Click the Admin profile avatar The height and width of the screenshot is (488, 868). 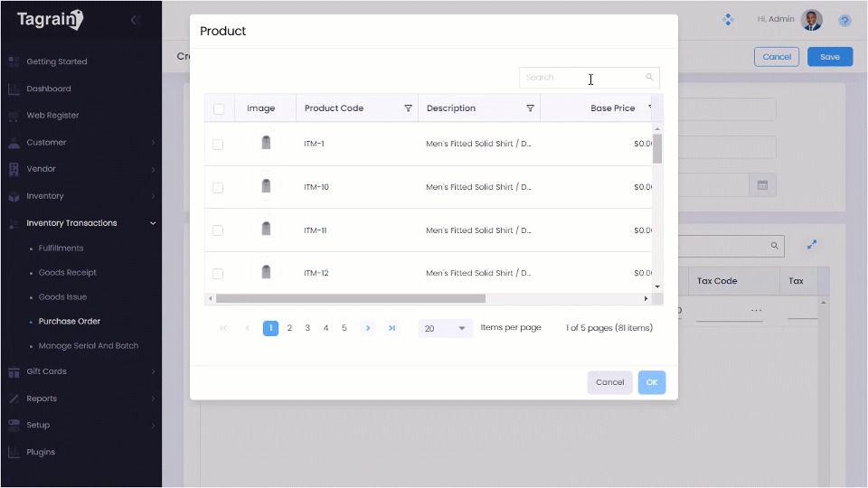[811, 20]
